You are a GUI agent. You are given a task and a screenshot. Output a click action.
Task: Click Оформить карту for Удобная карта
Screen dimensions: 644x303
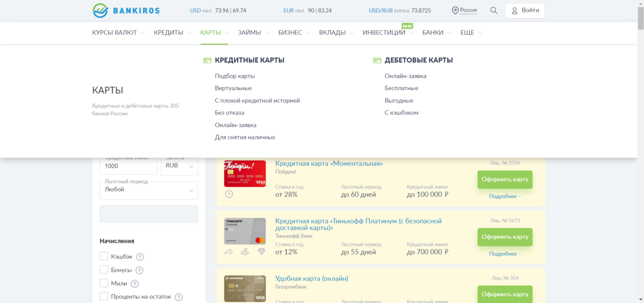tap(505, 294)
